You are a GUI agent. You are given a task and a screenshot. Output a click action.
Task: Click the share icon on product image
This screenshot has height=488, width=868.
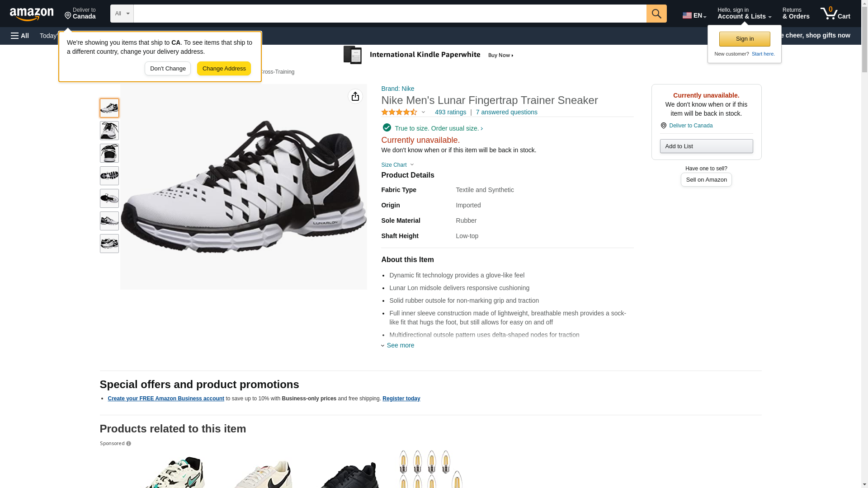(x=355, y=96)
